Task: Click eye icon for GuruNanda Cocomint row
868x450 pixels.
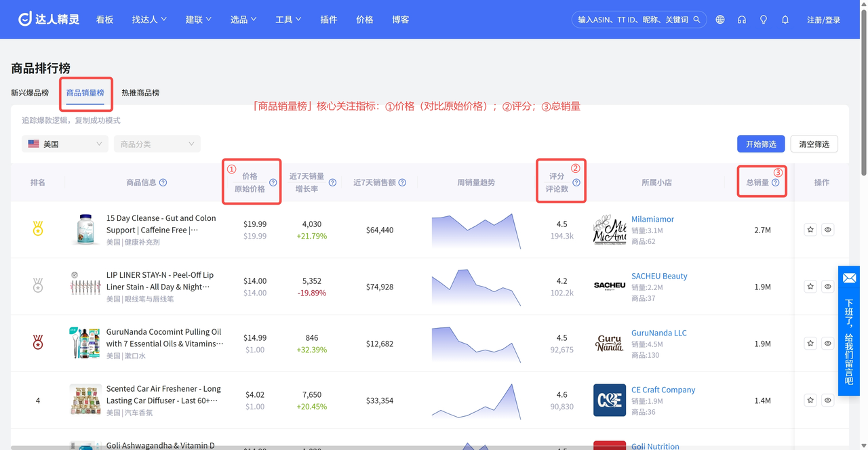Action: (828, 344)
